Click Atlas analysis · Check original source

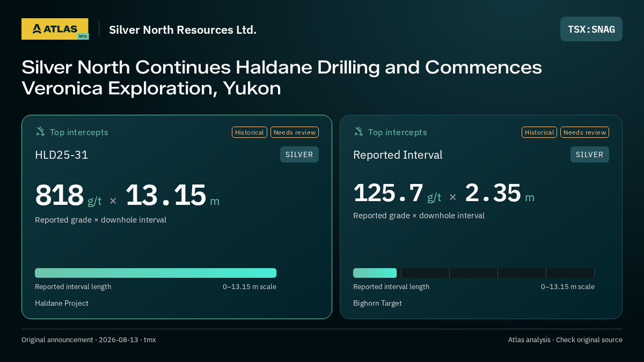[565, 339]
